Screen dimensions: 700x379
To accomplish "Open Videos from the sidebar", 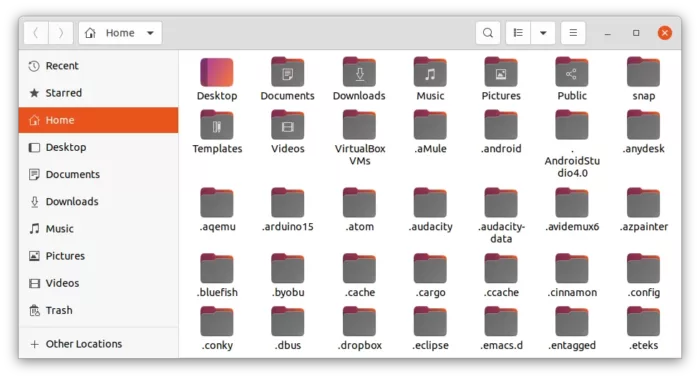I will 98,283.
